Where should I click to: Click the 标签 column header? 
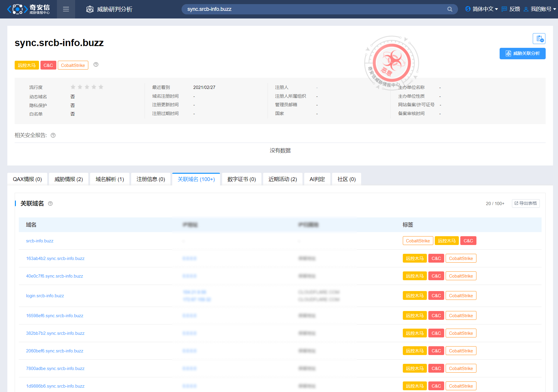coord(408,225)
